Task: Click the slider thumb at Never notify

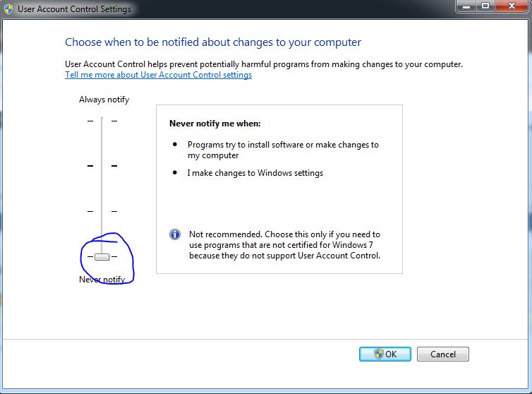Action: click(x=102, y=257)
